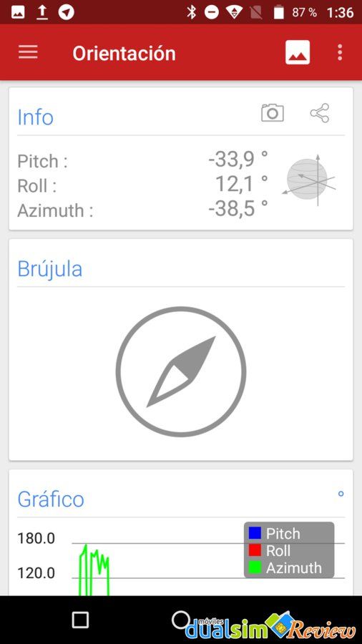Open the Info card header
Viewport: 362px width, 644px height.
[35, 117]
